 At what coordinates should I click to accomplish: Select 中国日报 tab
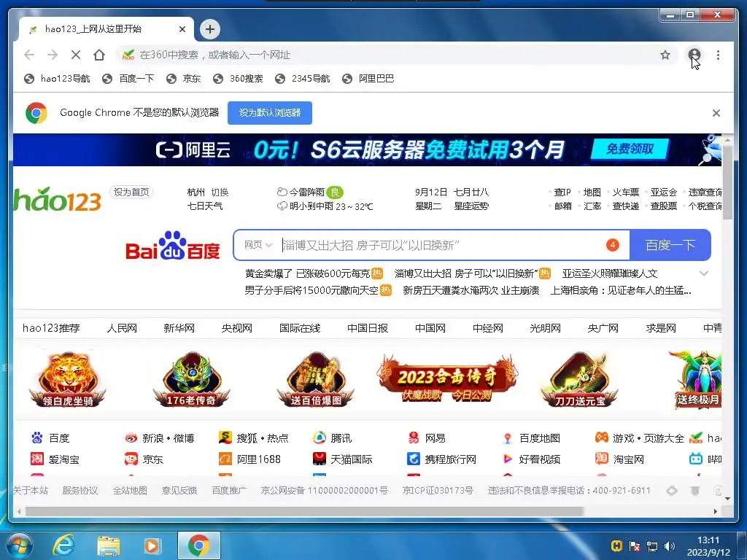pyautogui.click(x=368, y=328)
